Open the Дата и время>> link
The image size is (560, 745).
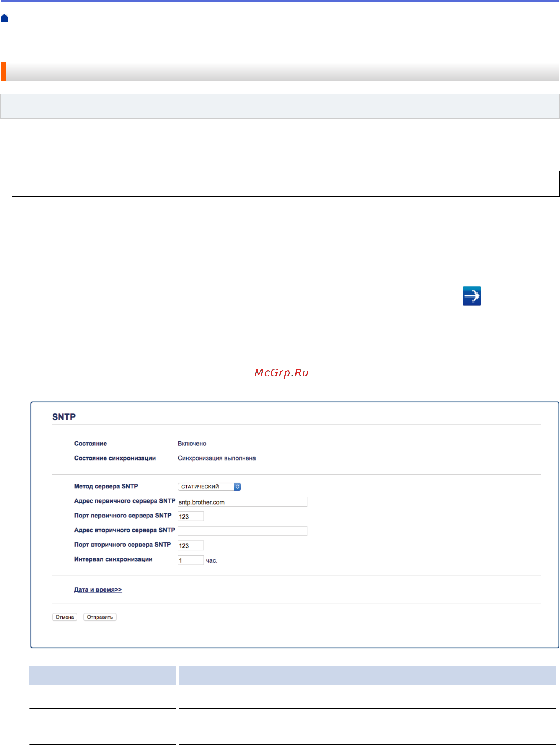click(x=98, y=589)
